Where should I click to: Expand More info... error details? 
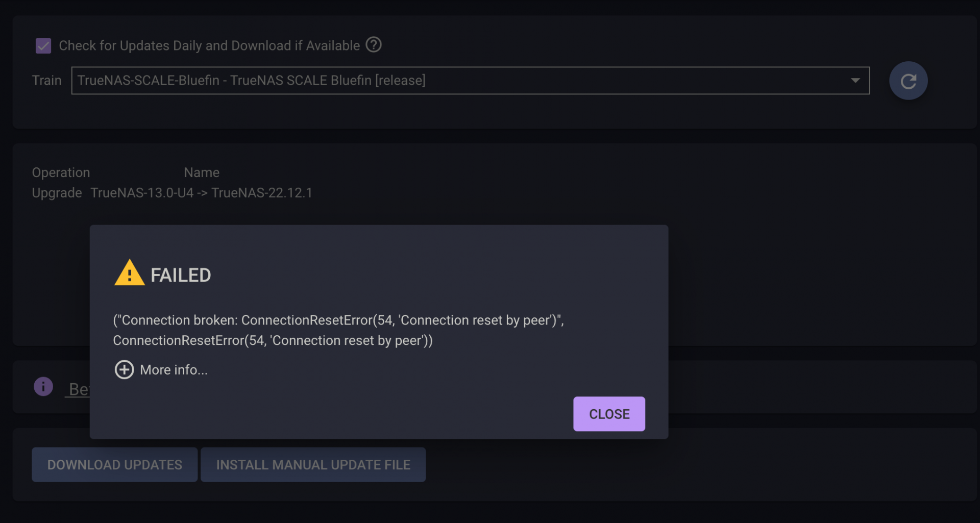[x=174, y=369]
